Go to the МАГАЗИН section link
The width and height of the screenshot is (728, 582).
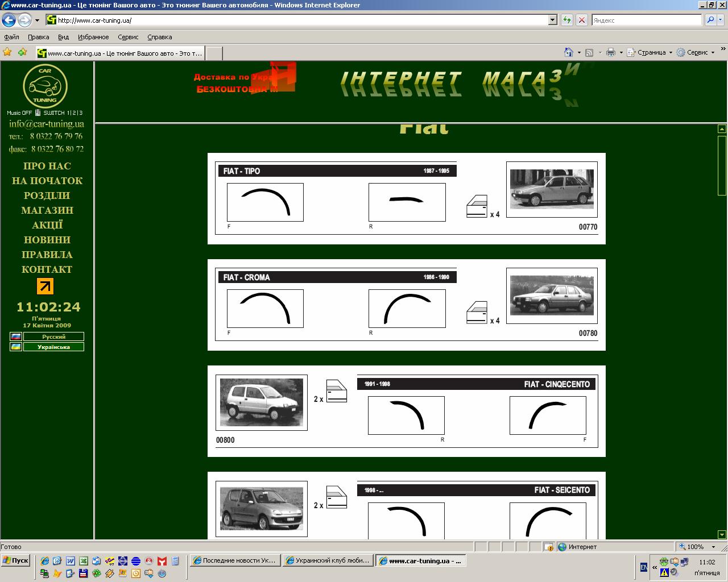point(47,210)
